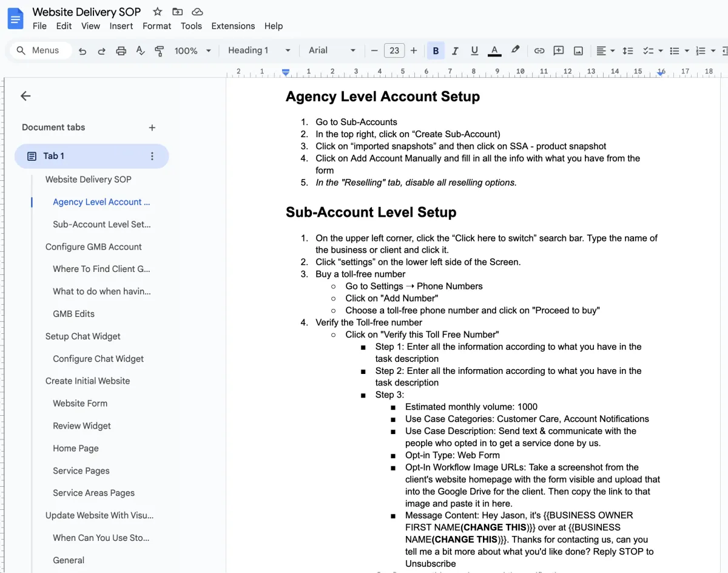
Task: Open the Tools menu
Action: (191, 26)
